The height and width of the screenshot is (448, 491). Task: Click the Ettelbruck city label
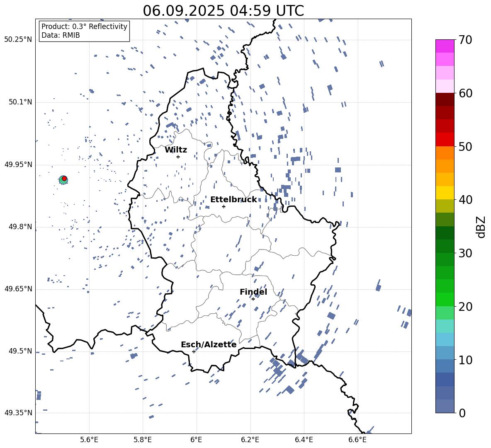[233, 200]
